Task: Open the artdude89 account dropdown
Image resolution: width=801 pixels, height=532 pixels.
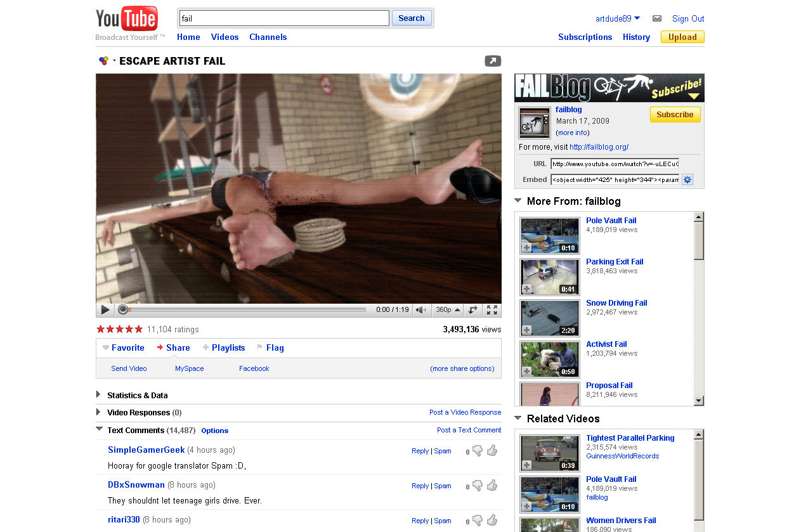Action: tap(618, 18)
